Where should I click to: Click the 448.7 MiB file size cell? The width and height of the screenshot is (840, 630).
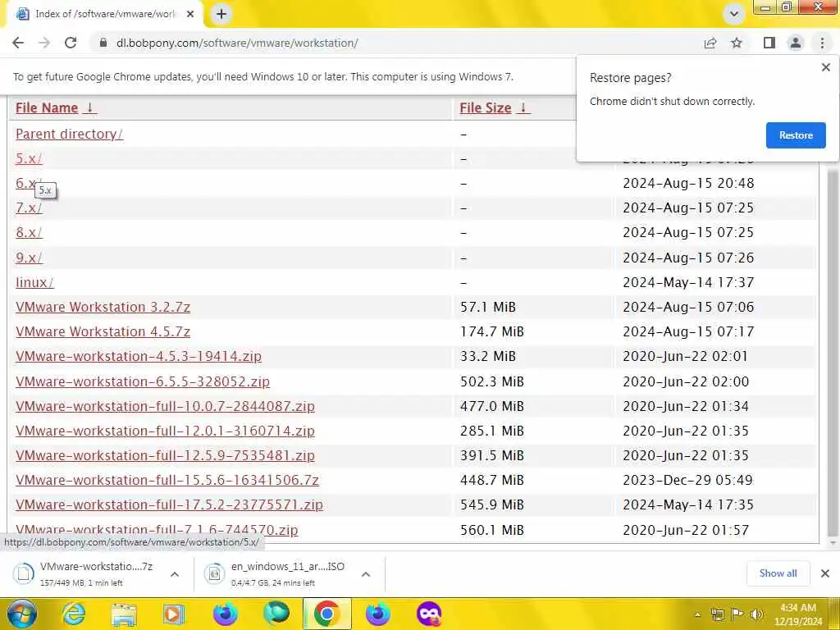(492, 480)
